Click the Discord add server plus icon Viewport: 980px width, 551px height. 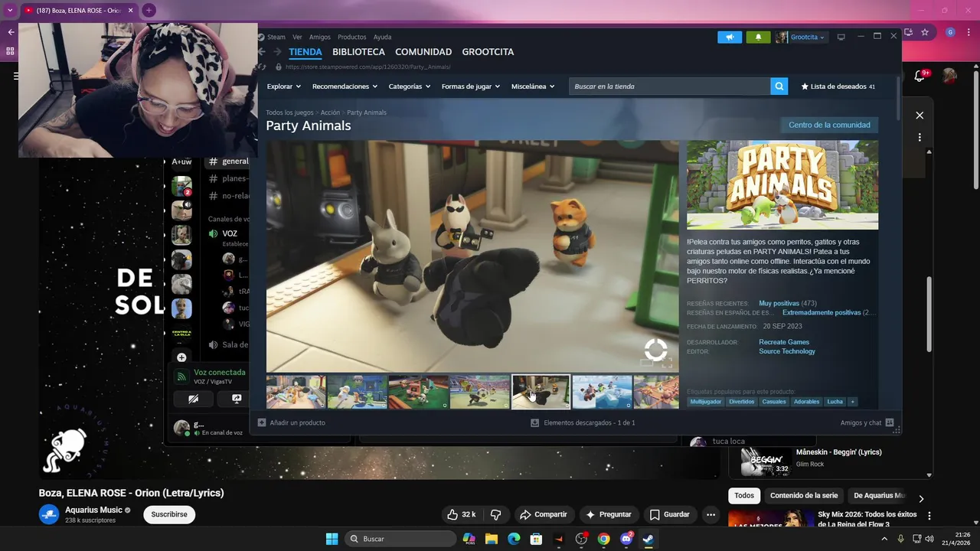(x=181, y=357)
